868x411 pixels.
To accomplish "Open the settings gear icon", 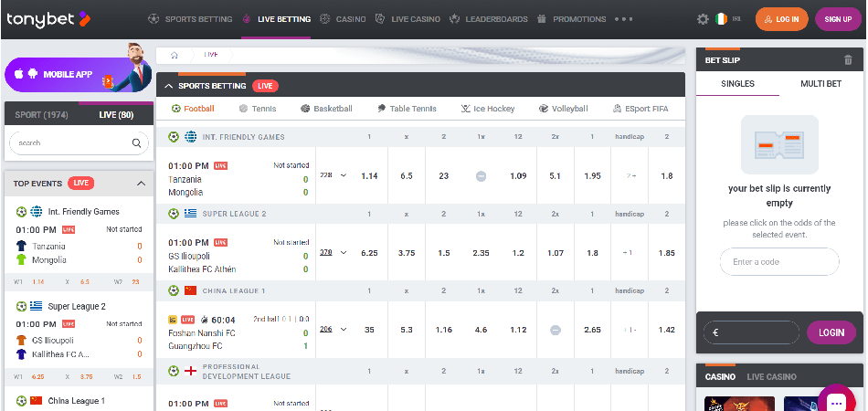I will coord(703,19).
